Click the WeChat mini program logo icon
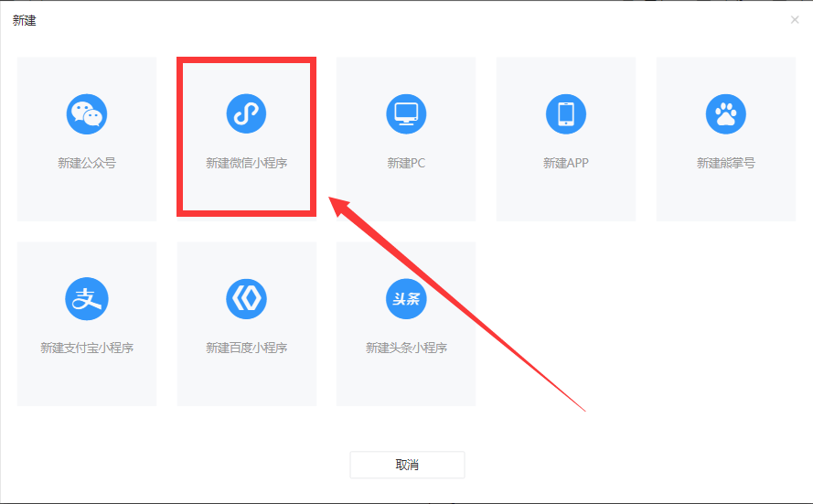 246,113
